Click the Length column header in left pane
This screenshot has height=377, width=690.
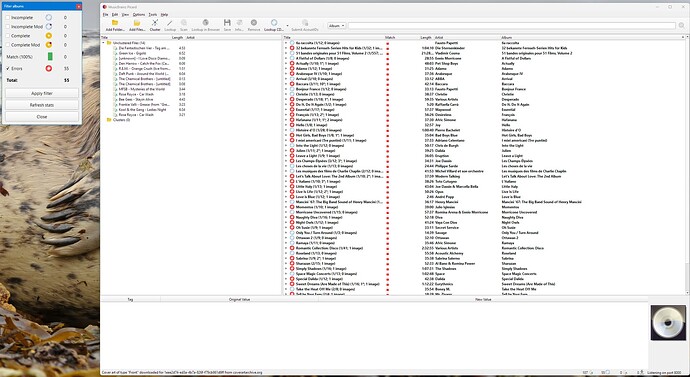[177, 38]
